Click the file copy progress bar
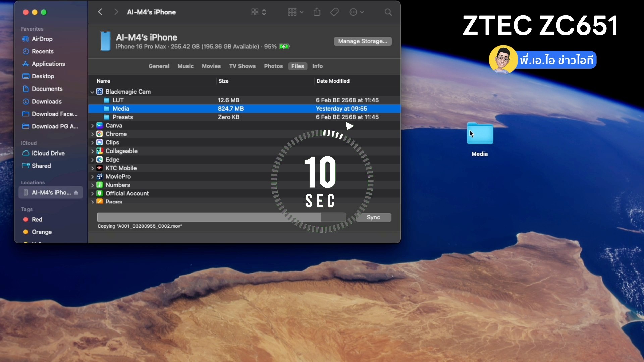This screenshot has height=362, width=644. (x=221, y=217)
